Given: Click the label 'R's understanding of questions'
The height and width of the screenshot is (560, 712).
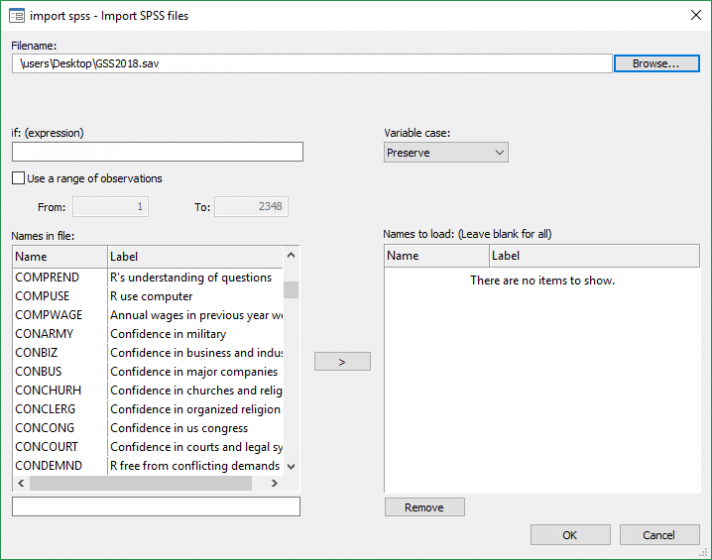Looking at the screenshot, I should (191, 278).
